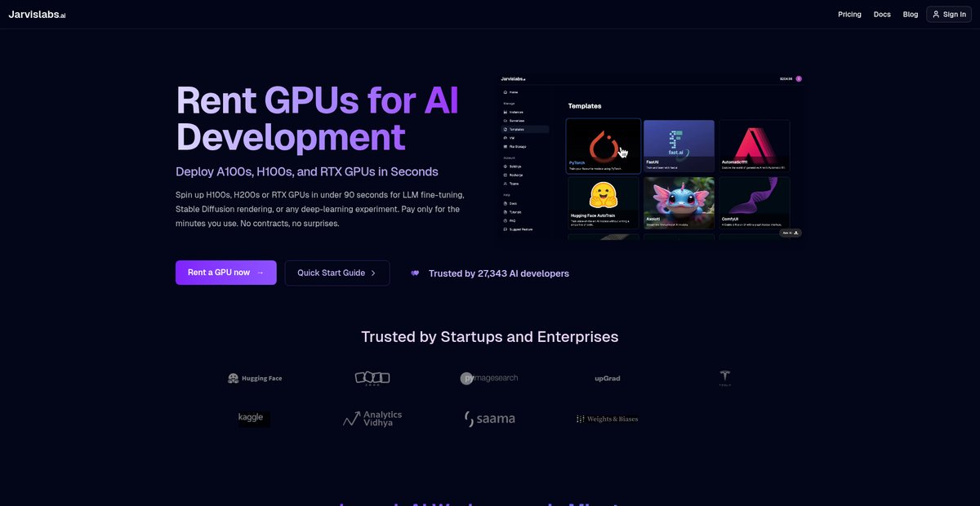The height and width of the screenshot is (506, 980).
Task: Select the ComfyUI template card in preview
Action: point(755,203)
